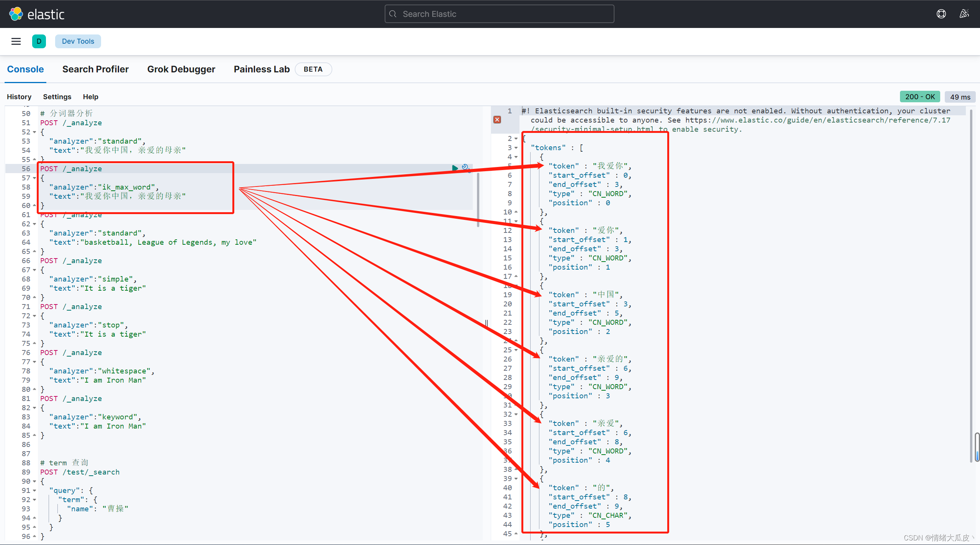Collapse the request block at line 62

(34, 224)
